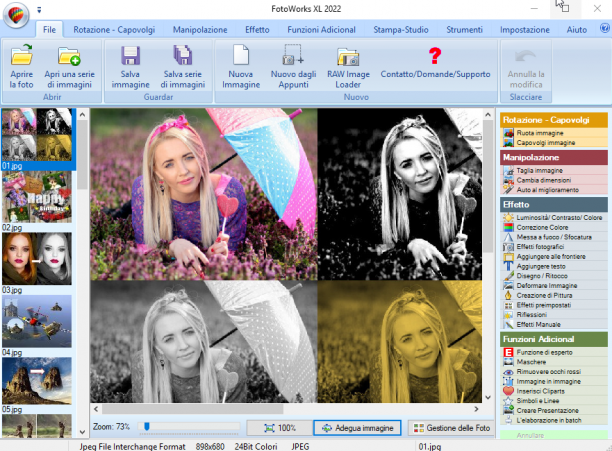Open Disegno / Ritocco tool
The height and width of the screenshot is (451, 612).
pyautogui.click(x=554, y=276)
